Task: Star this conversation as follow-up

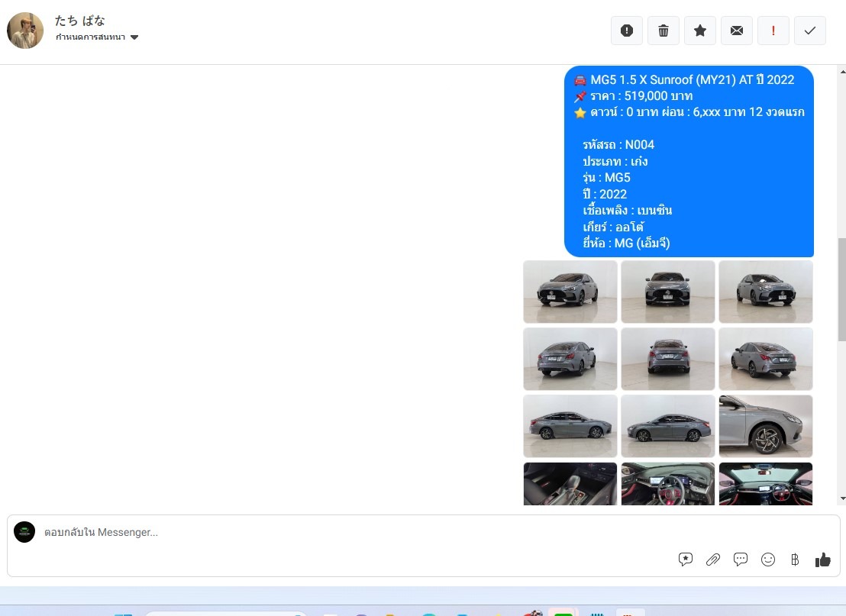Action: (700, 31)
